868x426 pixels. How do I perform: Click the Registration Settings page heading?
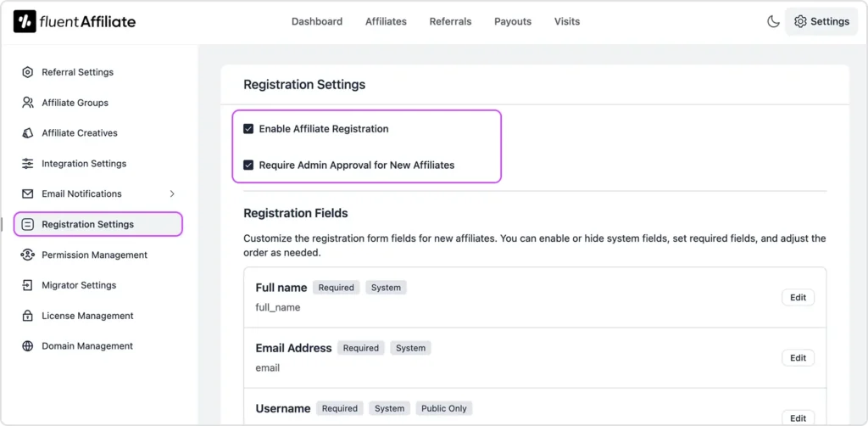304,85
